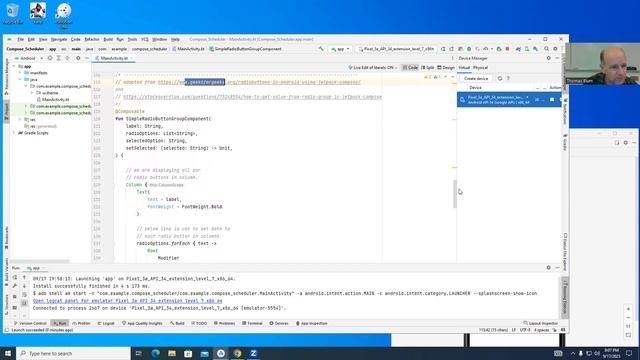The width and height of the screenshot is (640, 360).
Task: Open Google Chrome from taskbar
Action: (237, 353)
